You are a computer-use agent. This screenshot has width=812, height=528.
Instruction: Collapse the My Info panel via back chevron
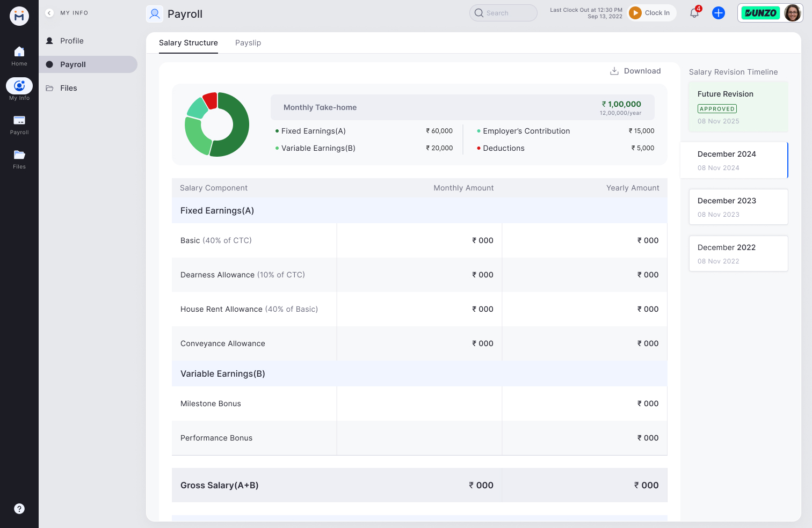tap(49, 12)
